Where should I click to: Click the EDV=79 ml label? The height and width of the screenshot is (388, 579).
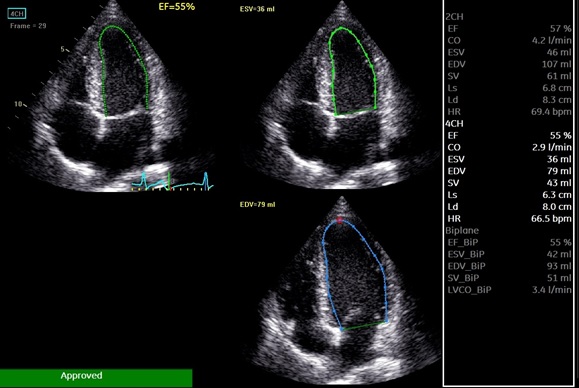pyautogui.click(x=257, y=204)
